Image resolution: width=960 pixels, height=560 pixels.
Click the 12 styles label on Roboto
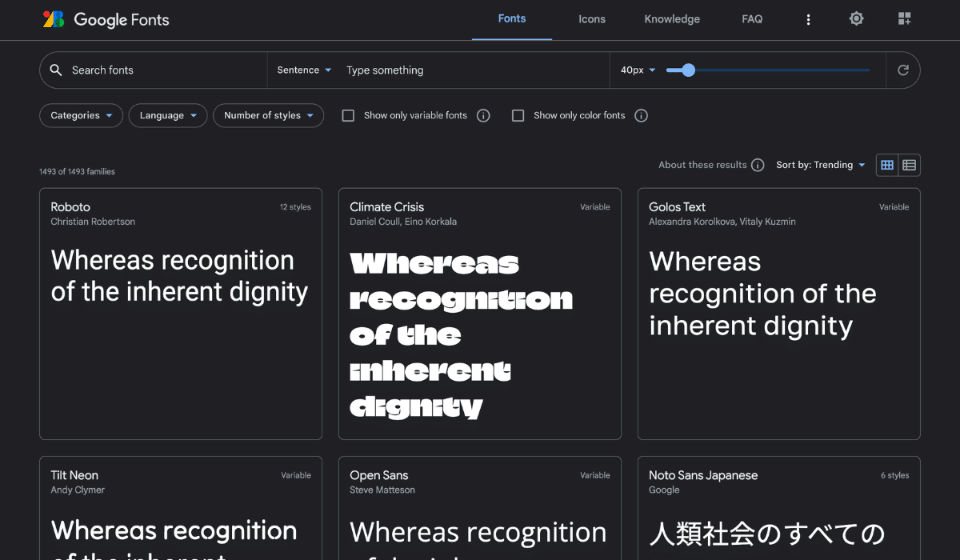point(295,207)
